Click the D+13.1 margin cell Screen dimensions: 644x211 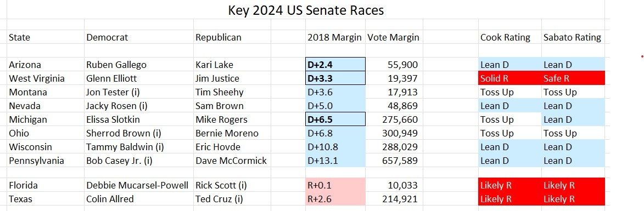pos(335,161)
